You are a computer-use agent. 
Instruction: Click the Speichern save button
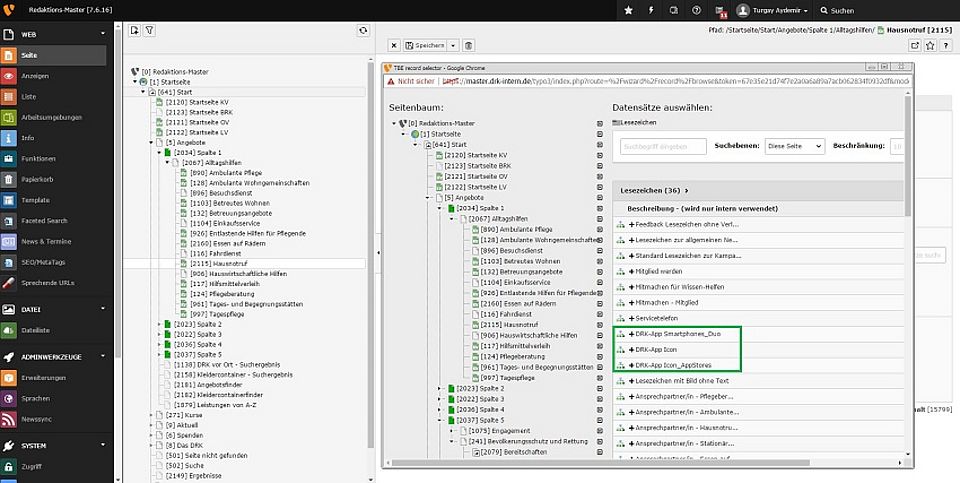point(426,45)
